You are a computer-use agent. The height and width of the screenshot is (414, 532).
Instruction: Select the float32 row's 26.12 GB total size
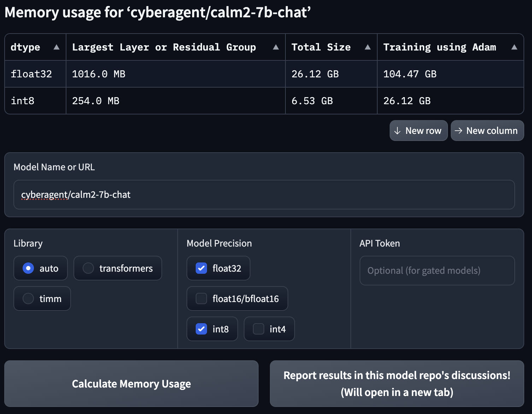[331, 74]
